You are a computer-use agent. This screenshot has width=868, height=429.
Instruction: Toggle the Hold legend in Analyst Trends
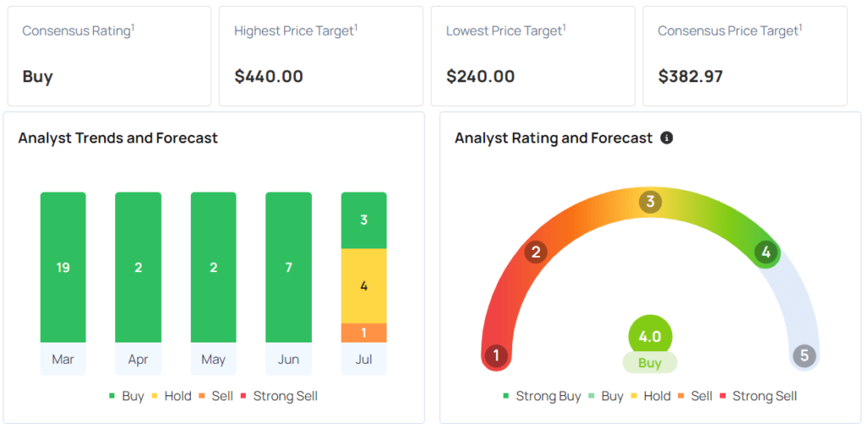click(x=170, y=396)
